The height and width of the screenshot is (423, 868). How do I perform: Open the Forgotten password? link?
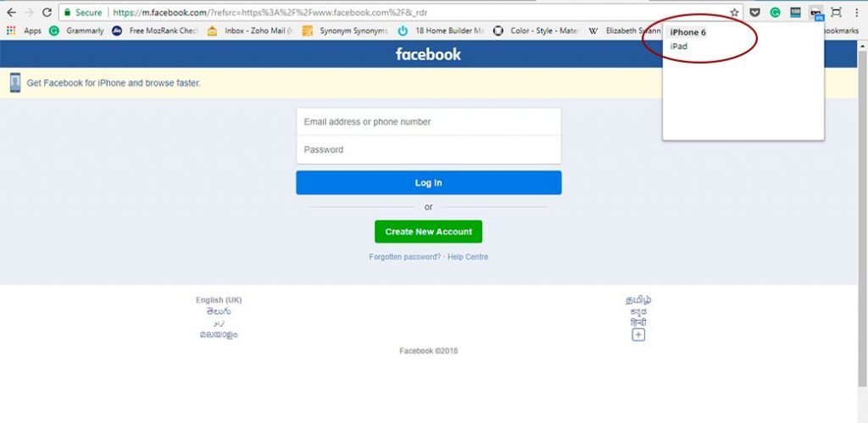pos(404,257)
